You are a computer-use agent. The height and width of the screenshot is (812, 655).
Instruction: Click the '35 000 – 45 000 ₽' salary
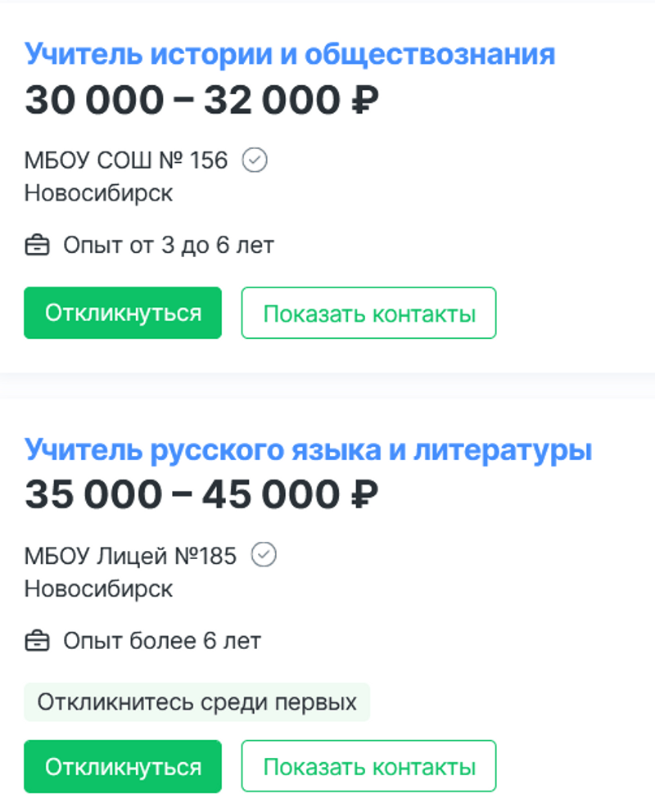click(x=201, y=495)
